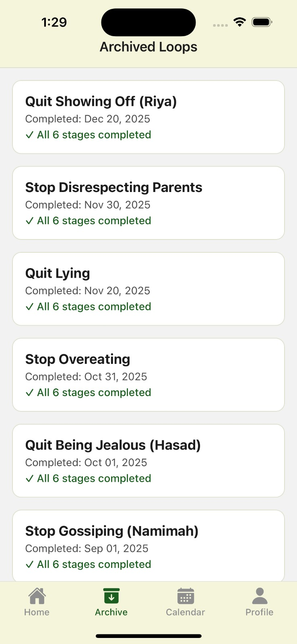Open the Quit Lying archived loop
Screen dimensions: 297x644
point(148,289)
